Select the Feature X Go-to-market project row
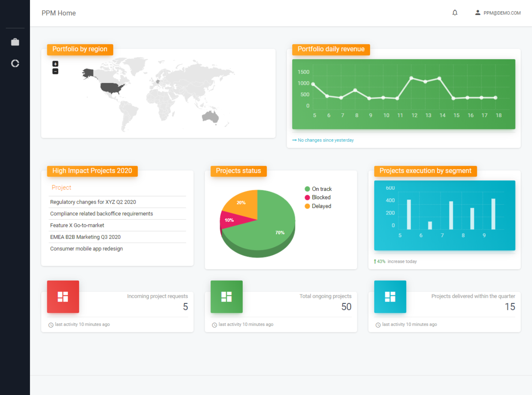532x395 pixels. pos(77,225)
